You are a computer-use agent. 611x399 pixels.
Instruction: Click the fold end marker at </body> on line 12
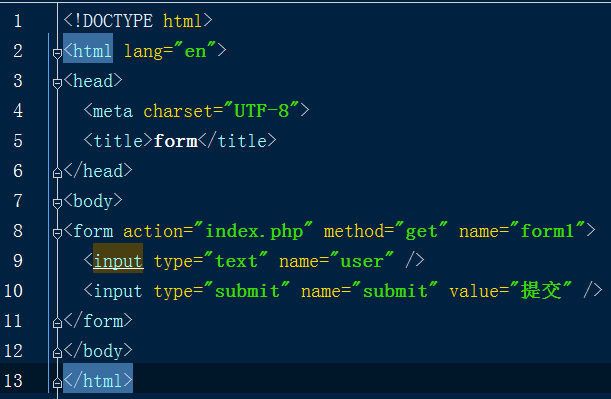pyautogui.click(x=57, y=353)
